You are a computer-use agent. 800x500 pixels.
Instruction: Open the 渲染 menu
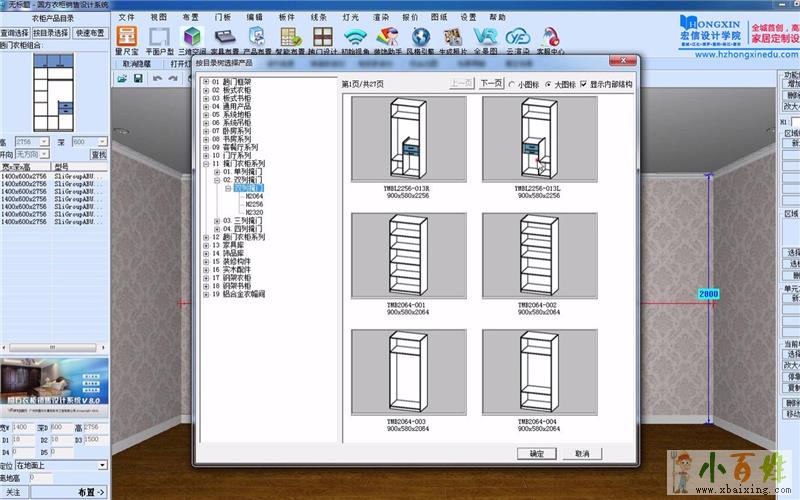[380, 17]
